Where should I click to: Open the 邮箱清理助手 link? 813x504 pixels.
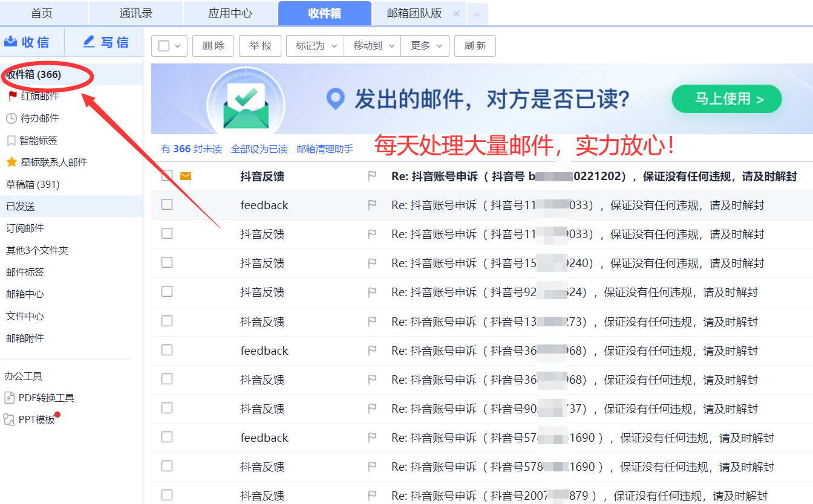(x=325, y=149)
